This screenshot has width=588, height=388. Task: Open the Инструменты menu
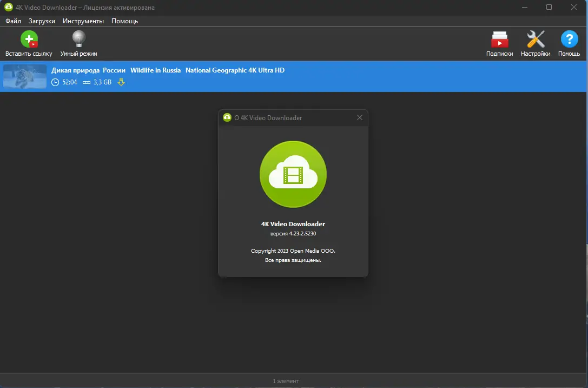[x=83, y=21]
